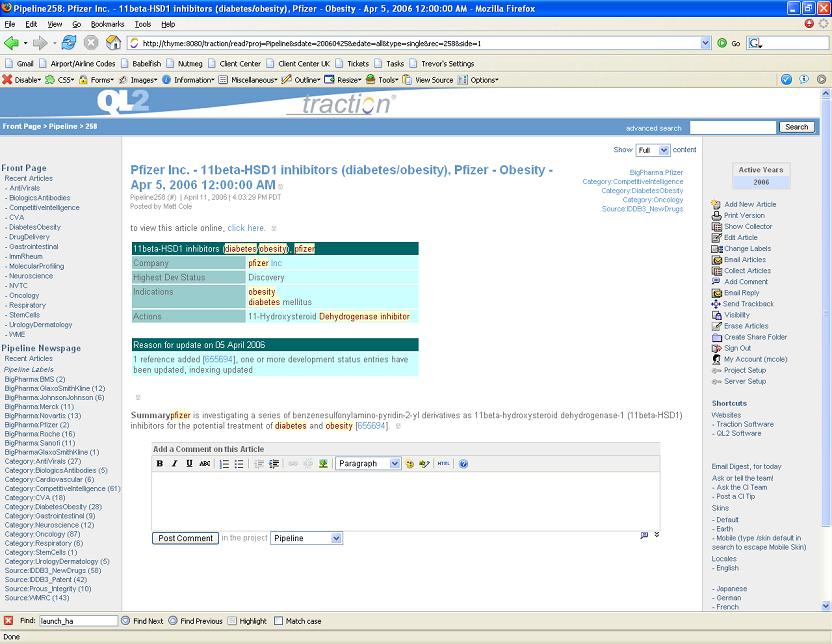Select the 2006 active year
The width and height of the screenshot is (832, 644).
pyautogui.click(x=761, y=182)
